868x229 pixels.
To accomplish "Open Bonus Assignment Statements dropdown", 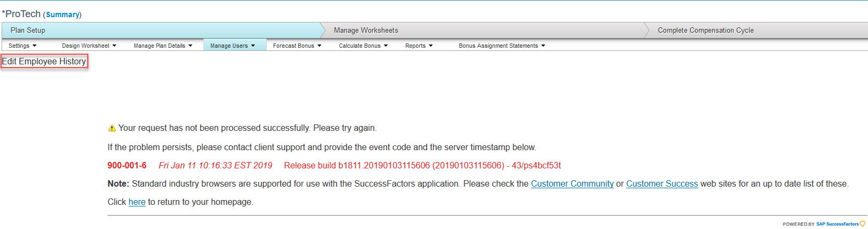I will 502,46.
